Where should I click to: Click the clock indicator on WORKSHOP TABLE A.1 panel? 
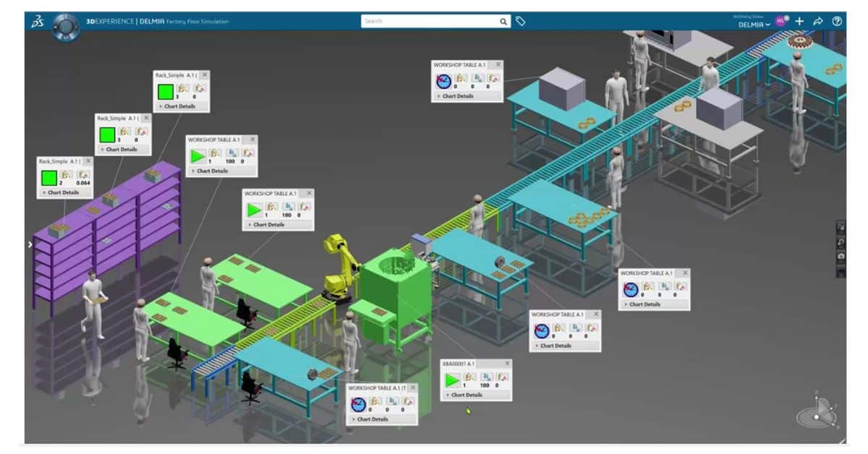coord(443,81)
